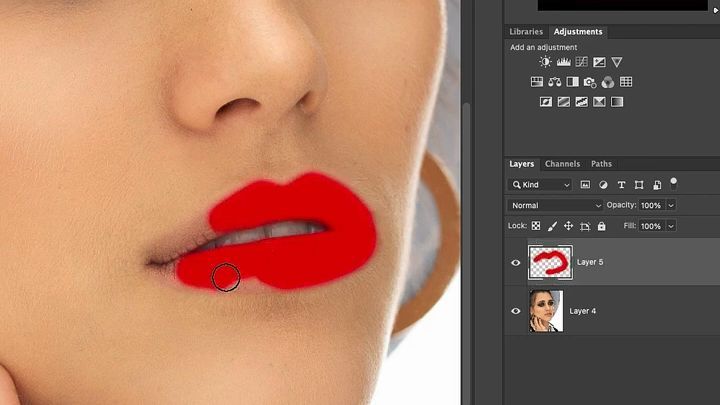Image resolution: width=720 pixels, height=405 pixels.
Task: Open the Opacity slider arrow
Action: [671, 205]
